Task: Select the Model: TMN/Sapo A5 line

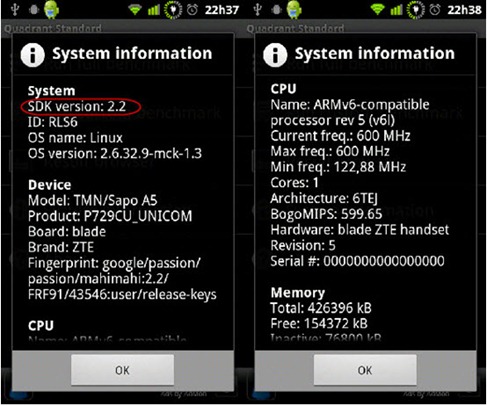Action: [93, 201]
